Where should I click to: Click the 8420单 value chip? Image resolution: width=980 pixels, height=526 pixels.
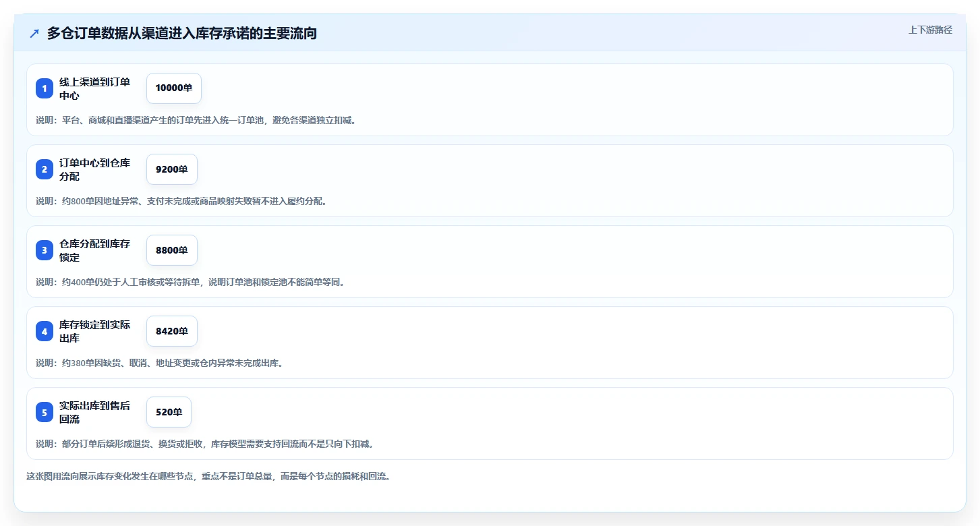click(172, 331)
